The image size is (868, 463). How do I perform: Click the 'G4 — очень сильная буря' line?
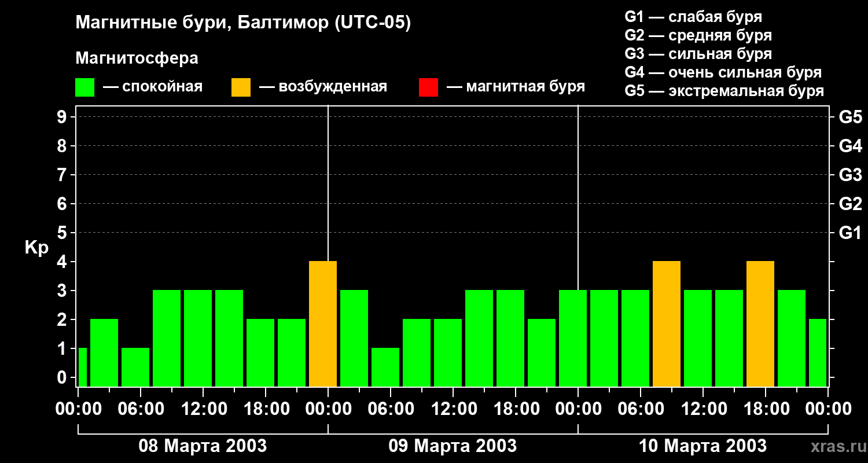pos(723,72)
